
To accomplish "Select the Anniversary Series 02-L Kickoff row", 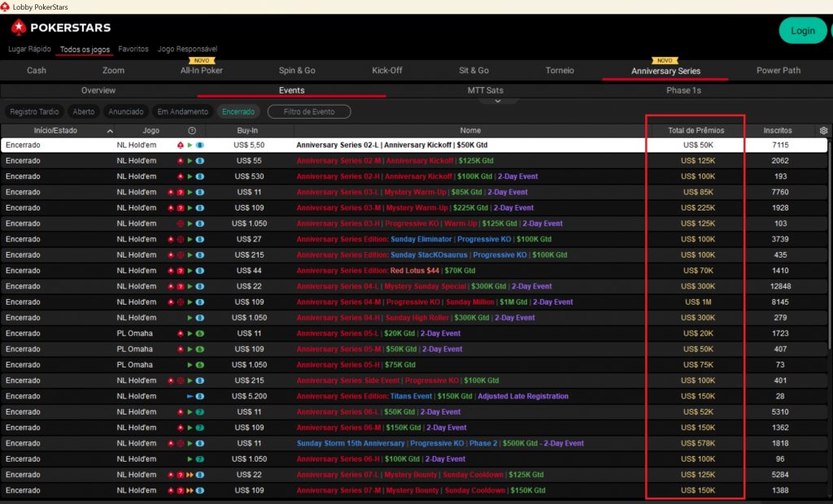I will coord(414,145).
